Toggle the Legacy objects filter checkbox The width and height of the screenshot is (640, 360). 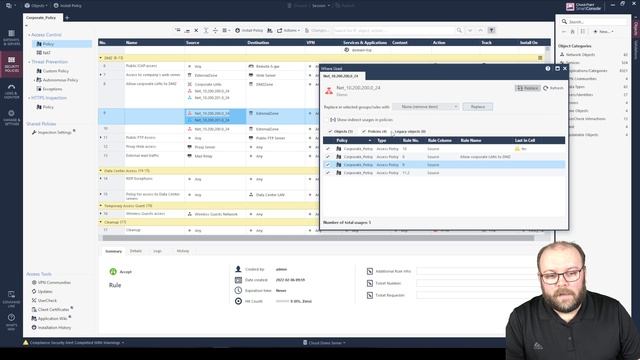pyautogui.click(x=392, y=131)
